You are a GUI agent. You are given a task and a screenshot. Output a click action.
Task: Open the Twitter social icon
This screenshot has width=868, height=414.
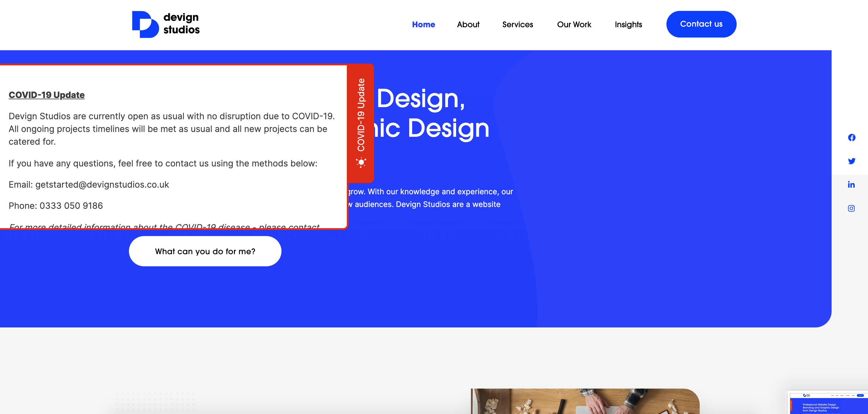(851, 161)
